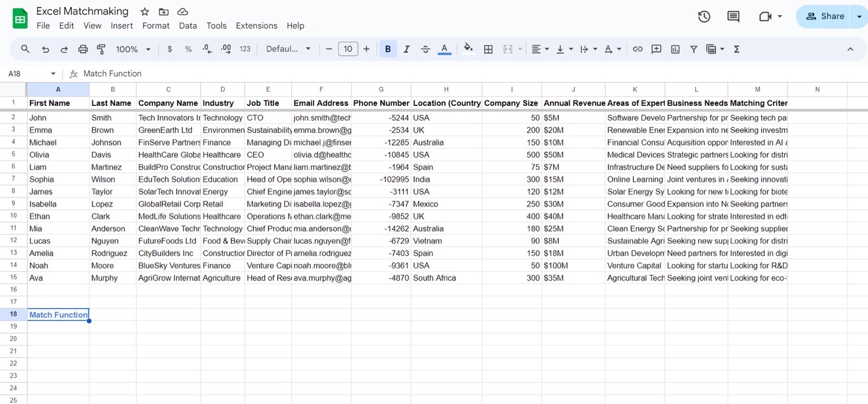View cloud save status icon
The width and height of the screenshot is (868, 404).
coord(183,11)
